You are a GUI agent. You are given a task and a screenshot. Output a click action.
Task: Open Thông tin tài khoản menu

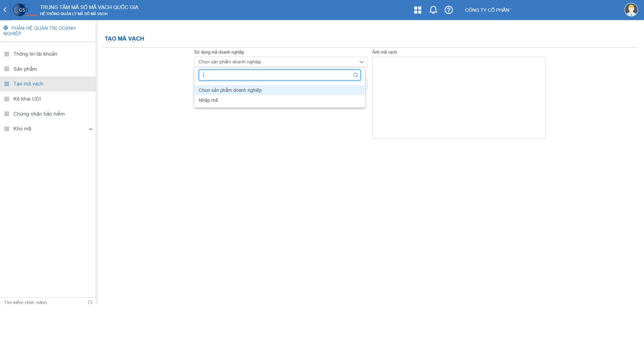[x=35, y=54]
